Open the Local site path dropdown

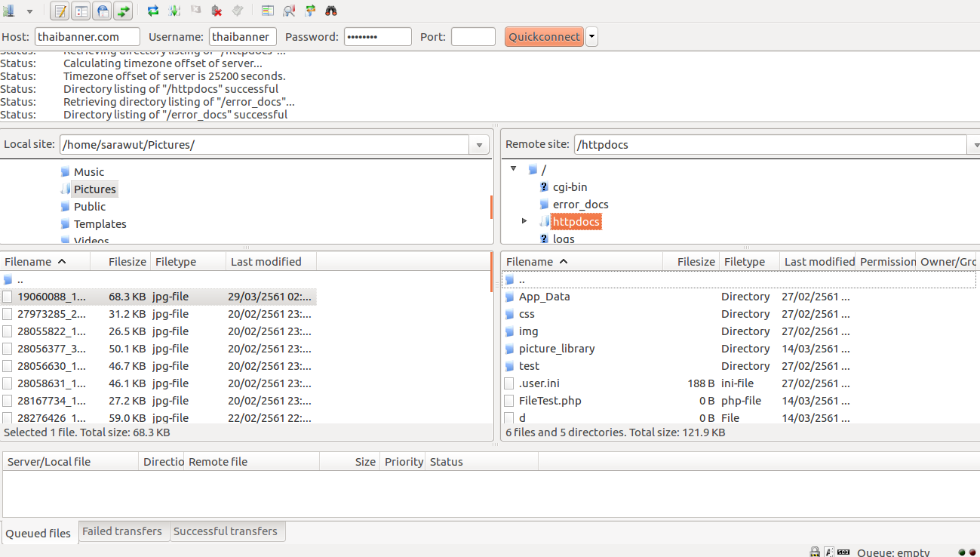tap(479, 145)
